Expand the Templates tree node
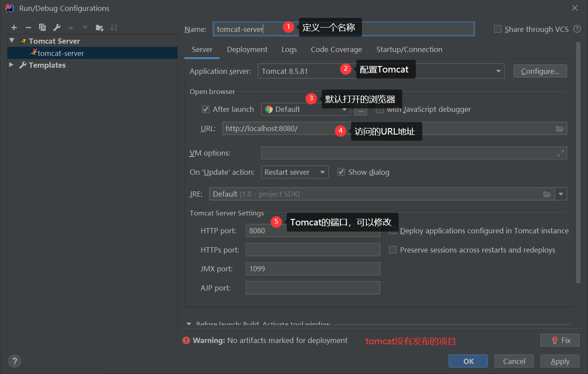 (12, 65)
